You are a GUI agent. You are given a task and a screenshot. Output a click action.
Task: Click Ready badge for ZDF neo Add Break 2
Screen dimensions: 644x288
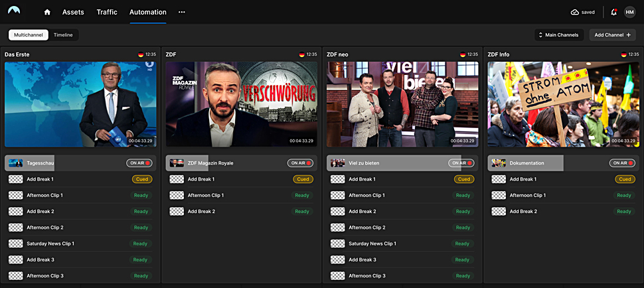463,211
